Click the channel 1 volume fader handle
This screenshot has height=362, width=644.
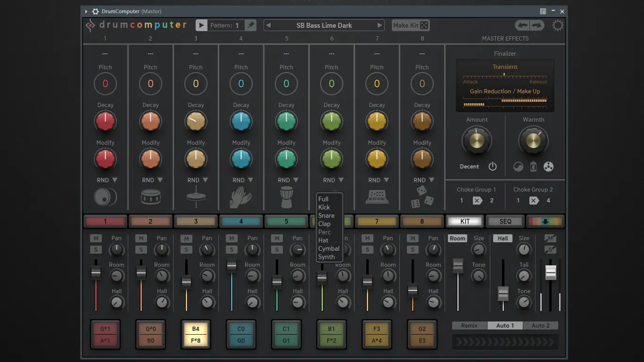click(x=96, y=272)
